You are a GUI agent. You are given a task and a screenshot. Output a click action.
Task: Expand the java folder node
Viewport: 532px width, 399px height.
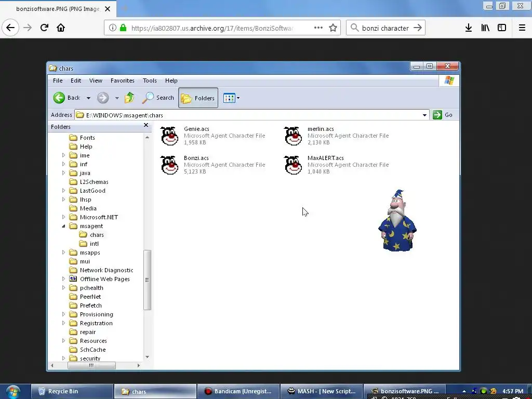point(63,173)
